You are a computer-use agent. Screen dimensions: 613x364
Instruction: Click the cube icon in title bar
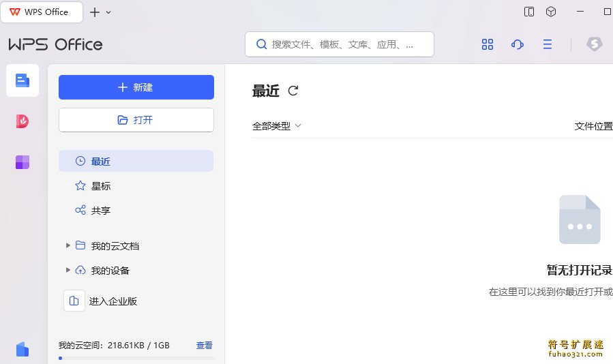[x=551, y=12]
